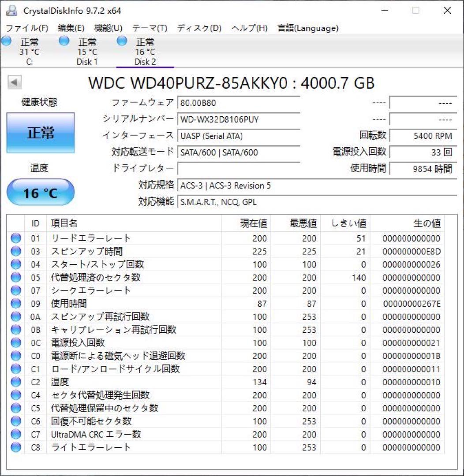Select the スタート/ストップ回数 row
Image resolution: width=464 pixels, height=476 pixels.
[x=225, y=264]
